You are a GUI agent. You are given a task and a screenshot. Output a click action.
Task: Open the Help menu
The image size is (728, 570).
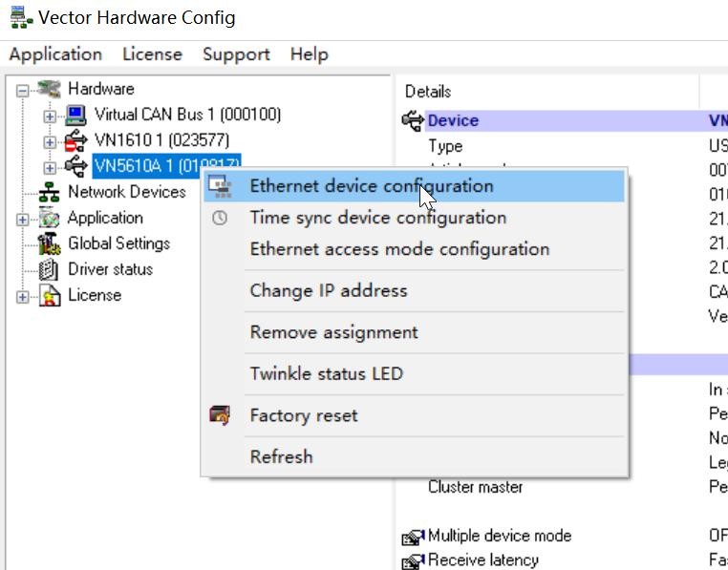coord(309,54)
